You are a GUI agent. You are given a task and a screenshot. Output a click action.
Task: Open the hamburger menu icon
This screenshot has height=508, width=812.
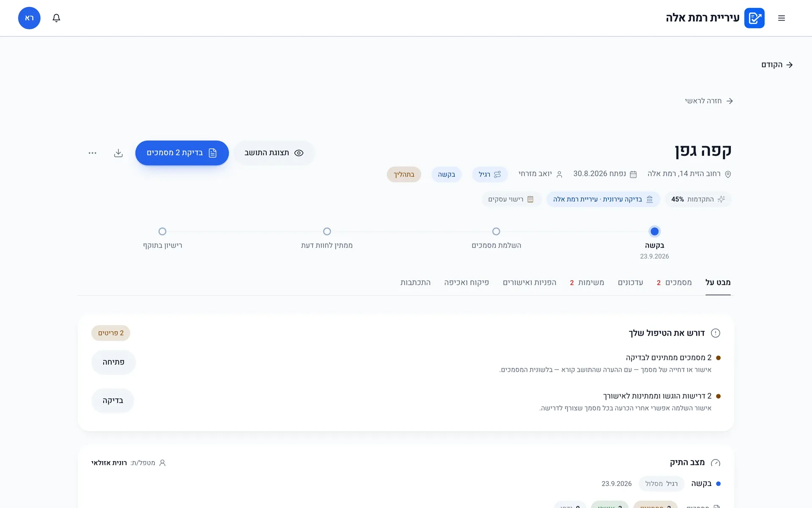coord(781,18)
